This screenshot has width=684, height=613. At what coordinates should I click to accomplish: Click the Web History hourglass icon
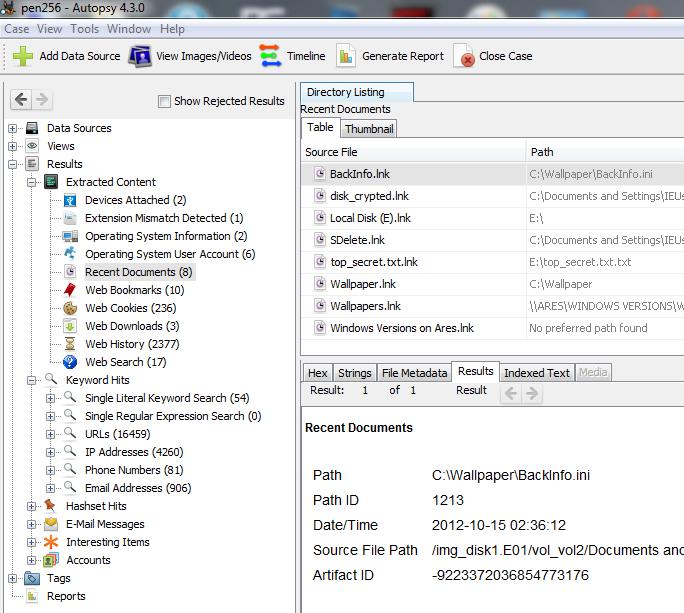[70, 344]
